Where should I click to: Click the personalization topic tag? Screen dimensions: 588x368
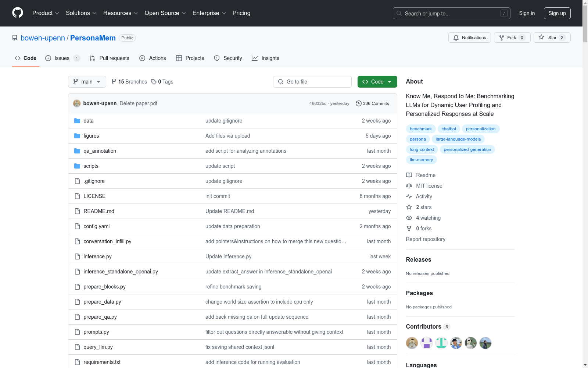click(x=481, y=129)
